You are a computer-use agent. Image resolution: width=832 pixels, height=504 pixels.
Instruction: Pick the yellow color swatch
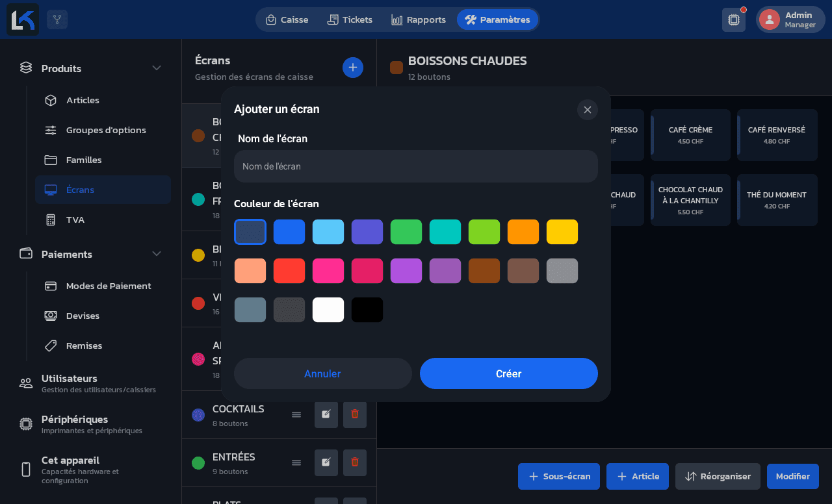click(562, 232)
